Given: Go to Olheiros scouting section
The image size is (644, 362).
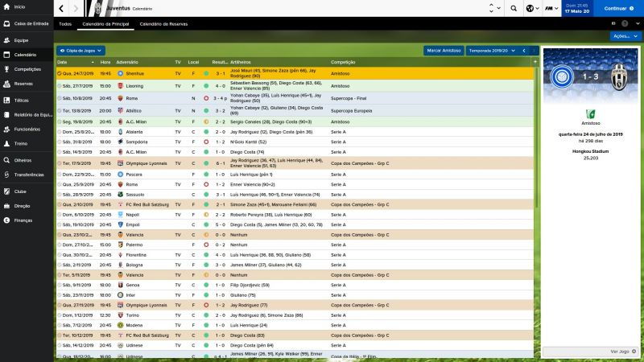Looking at the screenshot, I should click(x=23, y=160).
